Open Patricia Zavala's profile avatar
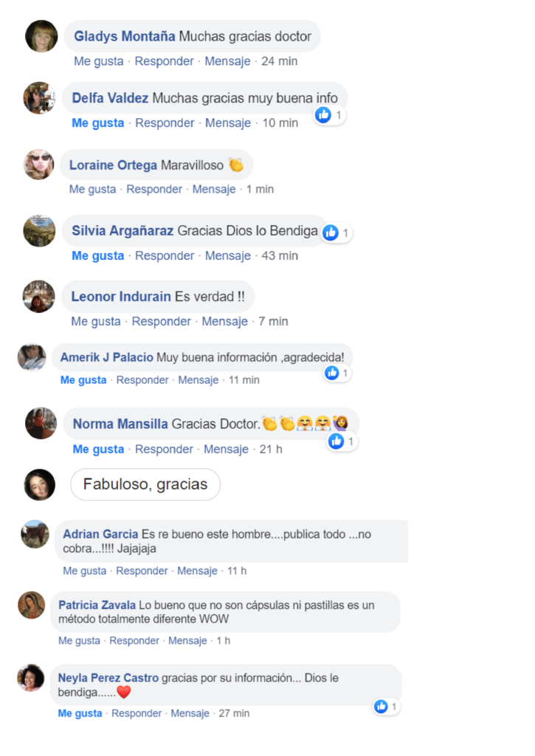Viewport: 535px width, 756px height. click(x=31, y=605)
